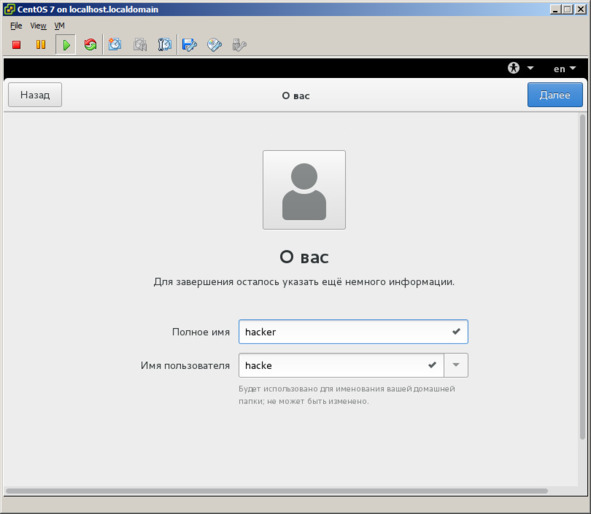
Task: Open the File menu
Action: [16, 26]
